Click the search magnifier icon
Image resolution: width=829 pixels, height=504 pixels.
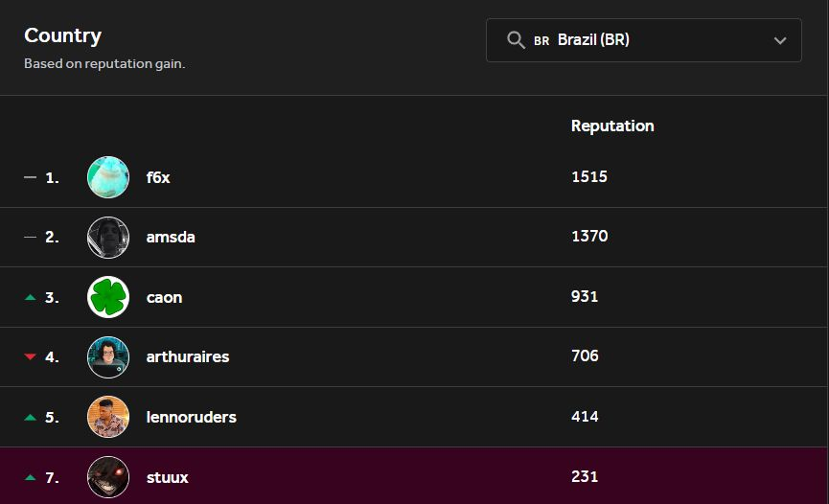click(x=516, y=40)
